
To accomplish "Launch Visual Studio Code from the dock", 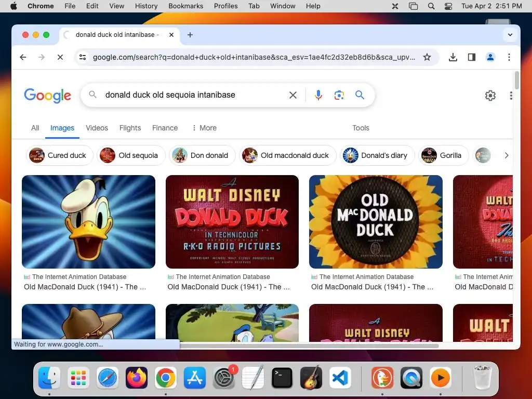I will coord(340,378).
